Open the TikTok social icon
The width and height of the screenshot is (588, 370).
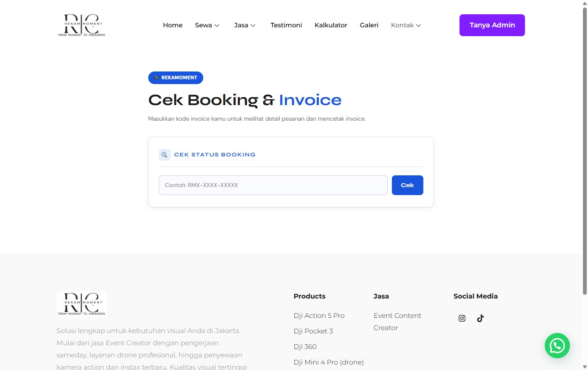pyautogui.click(x=480, y=318)
